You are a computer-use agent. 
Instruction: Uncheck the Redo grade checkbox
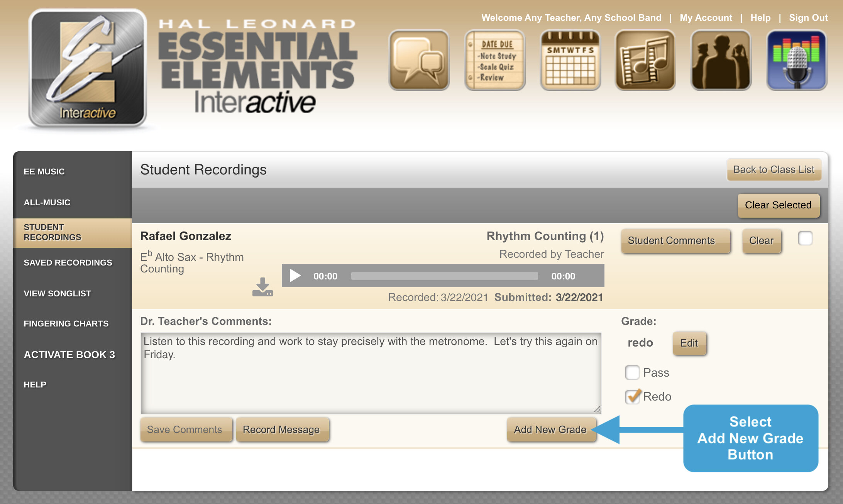632,396
